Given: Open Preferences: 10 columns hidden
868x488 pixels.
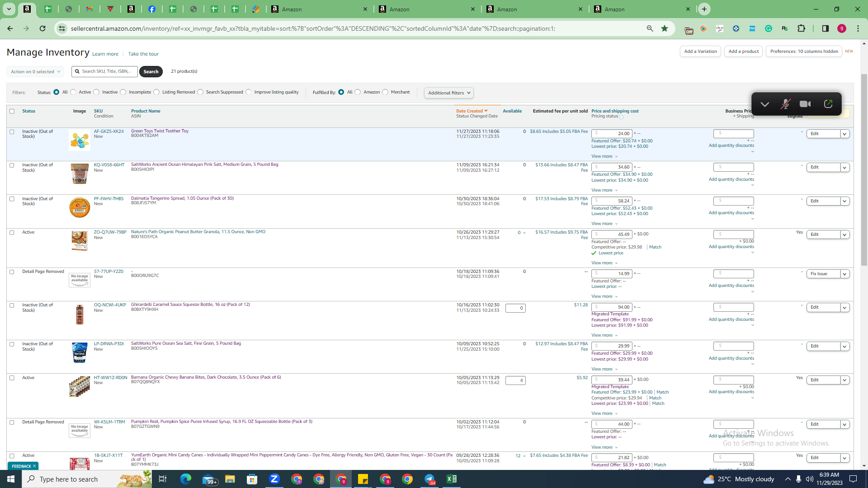Looking at the screenshot, I should pos(804,52).
